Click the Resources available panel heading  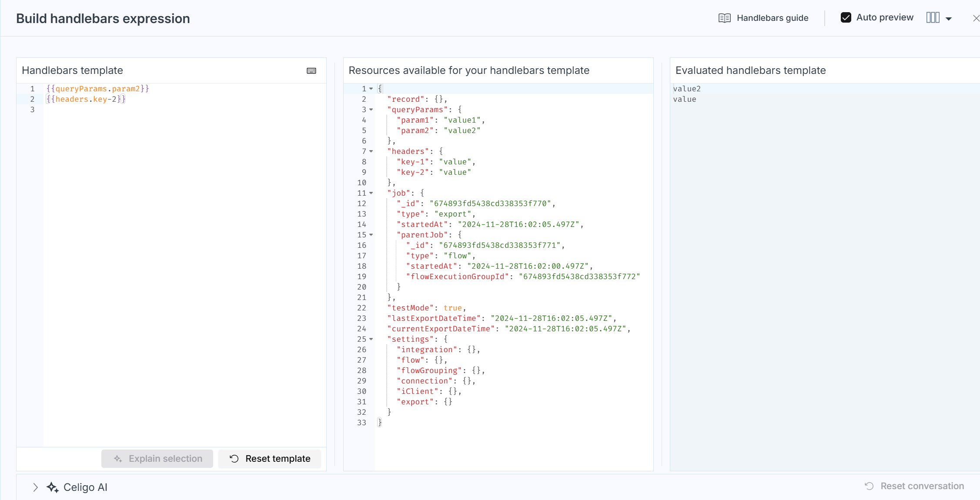tap(469, 70)
